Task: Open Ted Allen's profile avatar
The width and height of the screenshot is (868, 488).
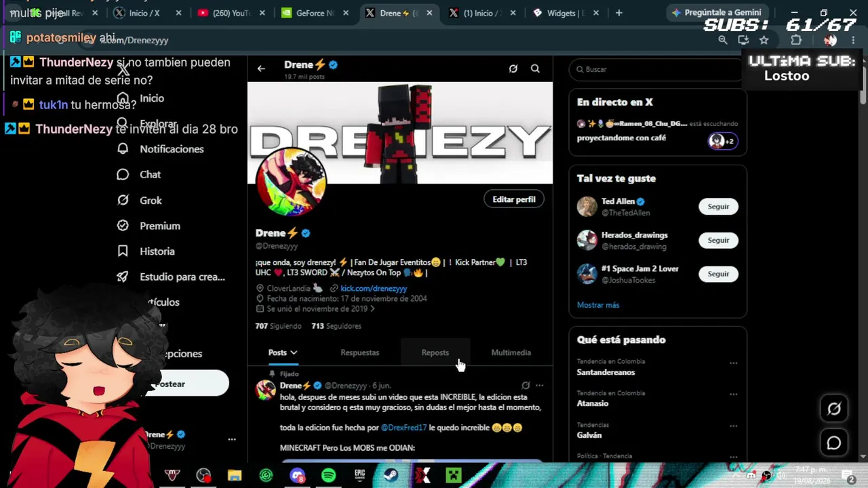Action: pos(587,207)
